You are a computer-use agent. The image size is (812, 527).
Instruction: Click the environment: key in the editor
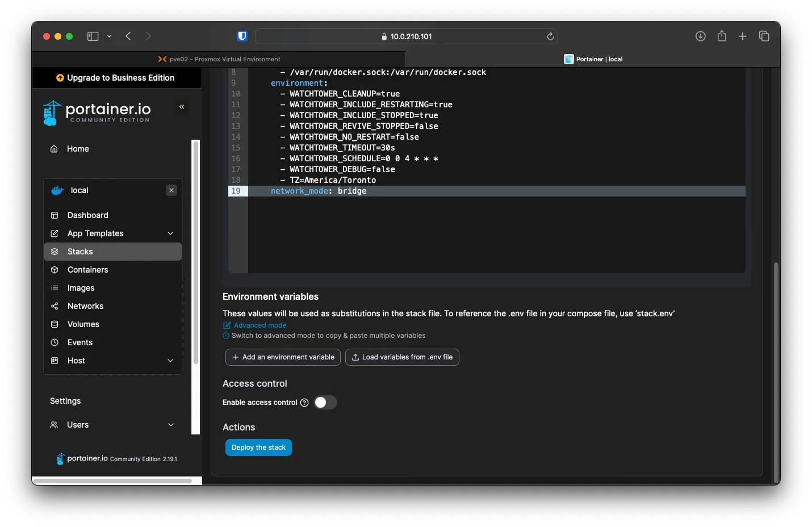point(299,83)
